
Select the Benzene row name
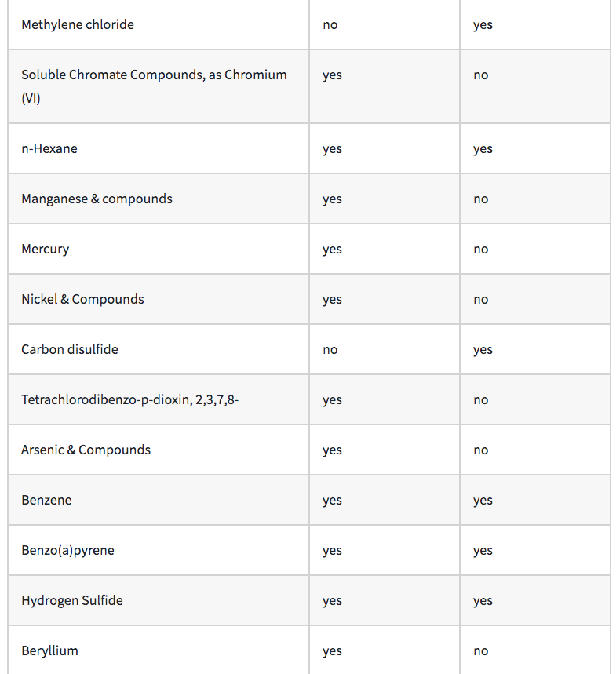click(46, 500)
